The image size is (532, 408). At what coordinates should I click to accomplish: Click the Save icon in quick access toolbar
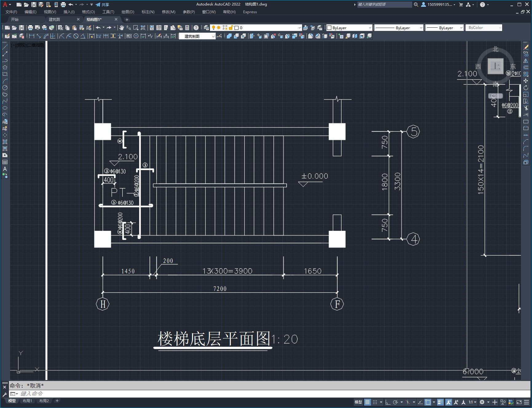coord(34,5)
